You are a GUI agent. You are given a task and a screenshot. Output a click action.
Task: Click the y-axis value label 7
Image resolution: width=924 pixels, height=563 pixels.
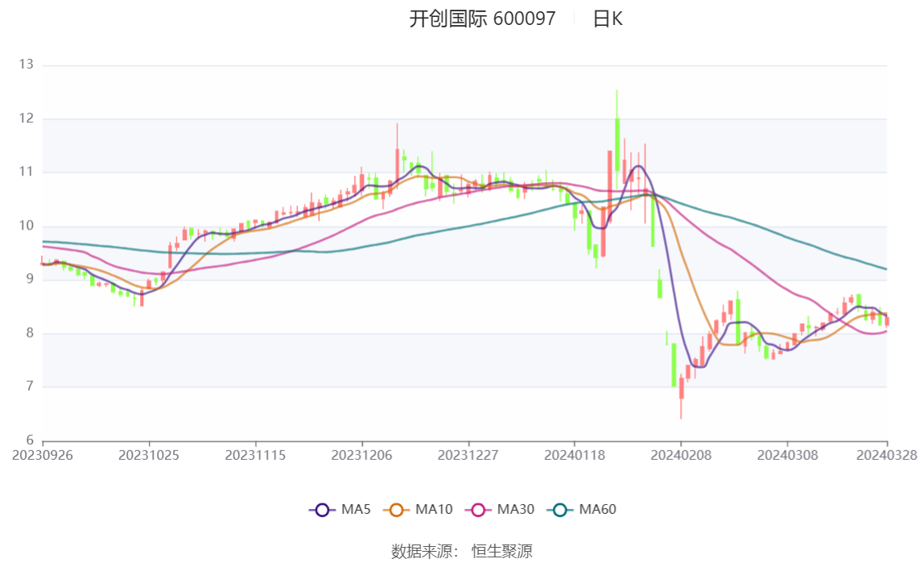pyautogui.click(x=30, y=387)
